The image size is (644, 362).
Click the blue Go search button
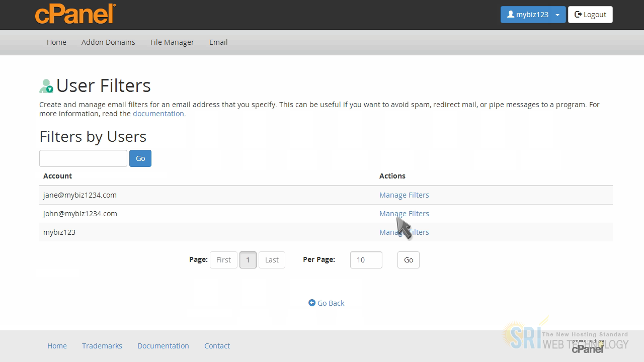[140, 158]
